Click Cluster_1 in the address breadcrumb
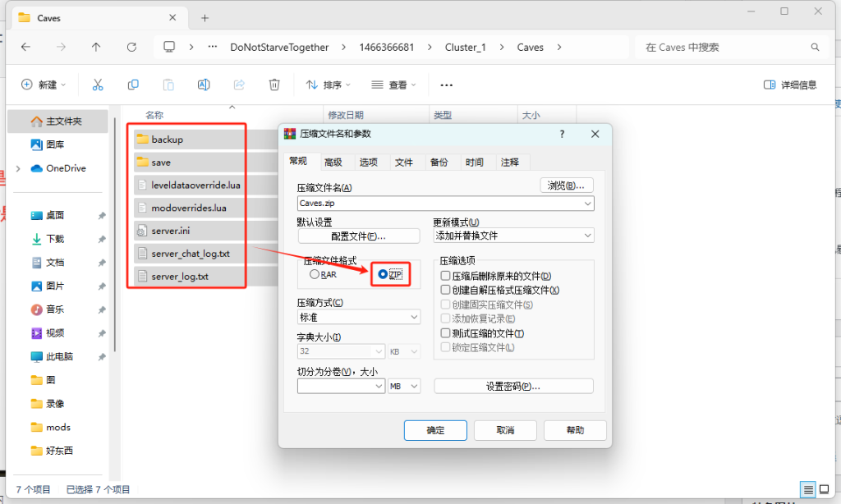 465,47
